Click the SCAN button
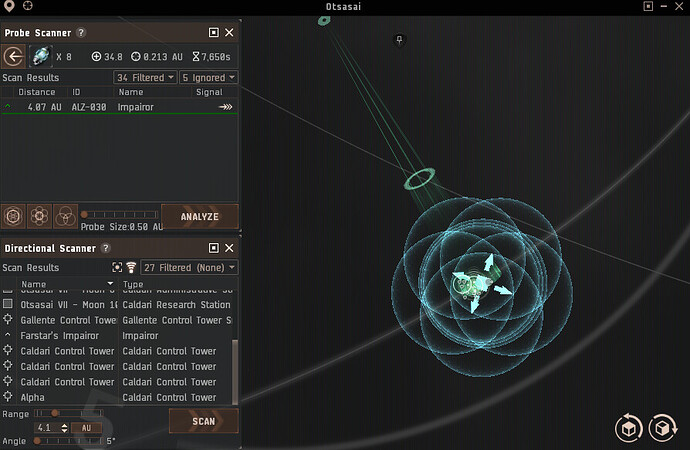690x450 pixels. (204, 421)
